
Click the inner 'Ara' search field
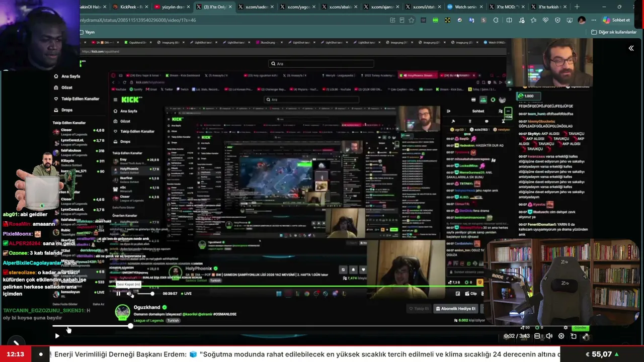(x=312, y=100)
